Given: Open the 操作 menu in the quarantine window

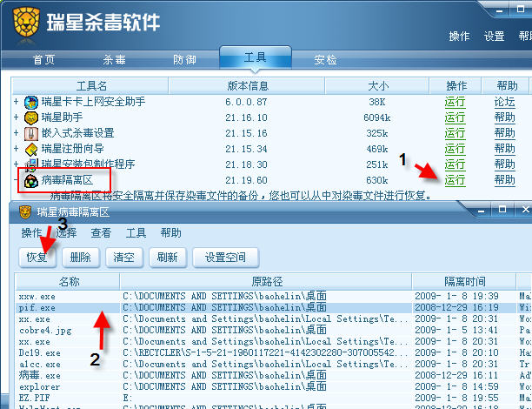Looking at the screenshot, I should coord(31,232).
